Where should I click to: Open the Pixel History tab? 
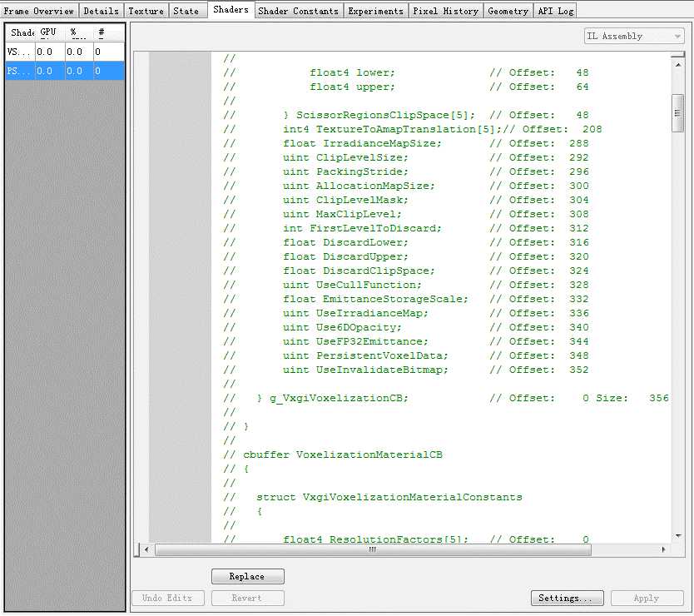[x=446, y=11]
